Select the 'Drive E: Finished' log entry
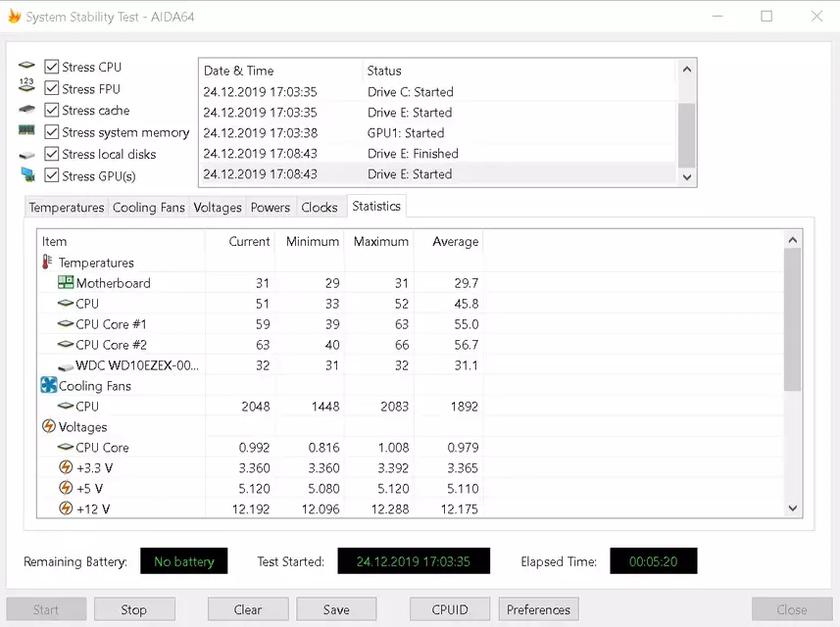840x627 pixels. point(438,154)
